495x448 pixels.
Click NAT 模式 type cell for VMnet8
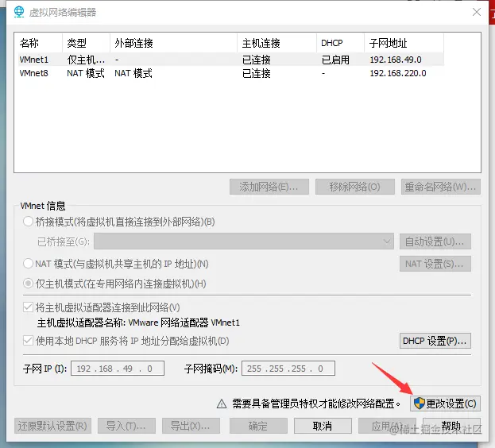86,73
